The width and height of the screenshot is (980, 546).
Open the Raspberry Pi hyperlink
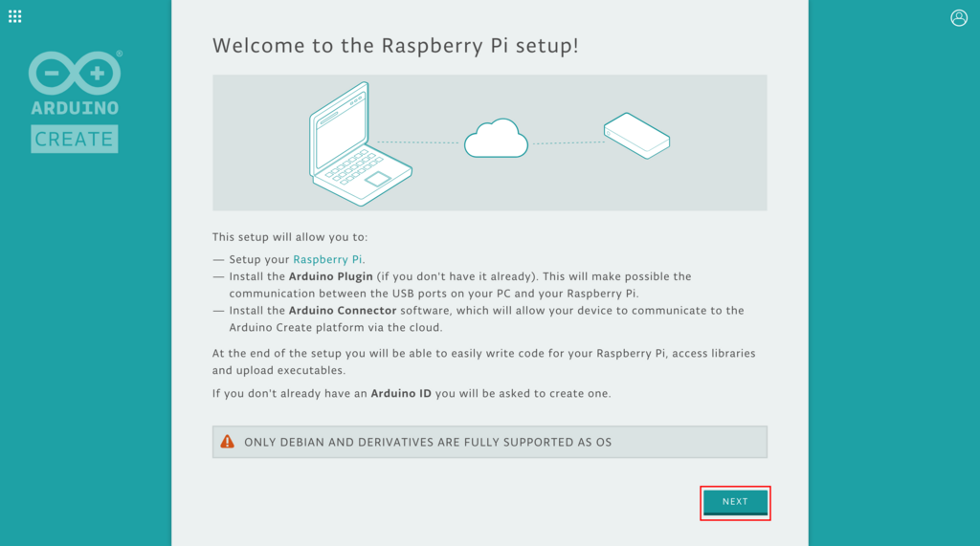click(x=328, y=259)
